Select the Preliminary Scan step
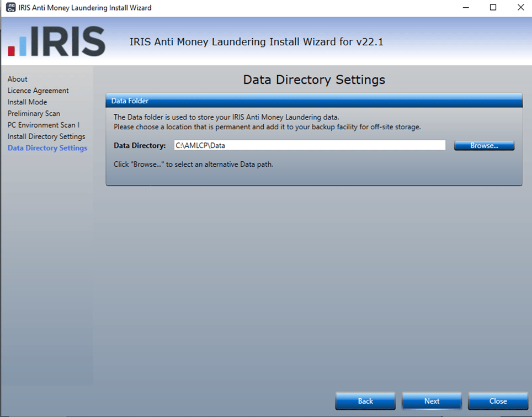This screenshot has height=417, width=532. point(34,113)
